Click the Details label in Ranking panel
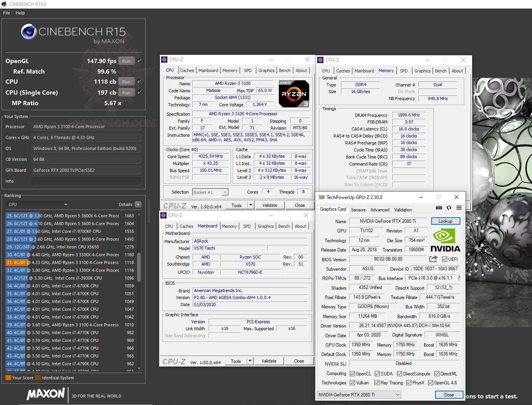532x405 pixels. (x=125, y=204)
